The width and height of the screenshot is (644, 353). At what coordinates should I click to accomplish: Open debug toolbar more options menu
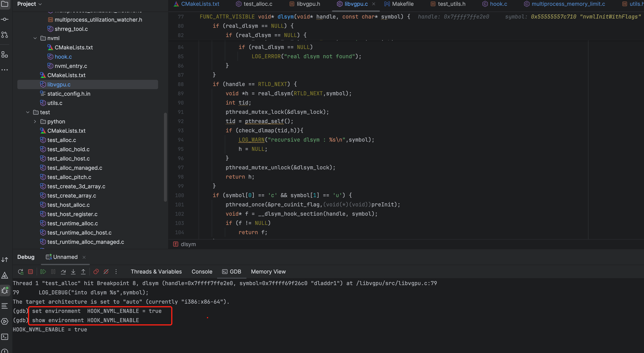116,272
